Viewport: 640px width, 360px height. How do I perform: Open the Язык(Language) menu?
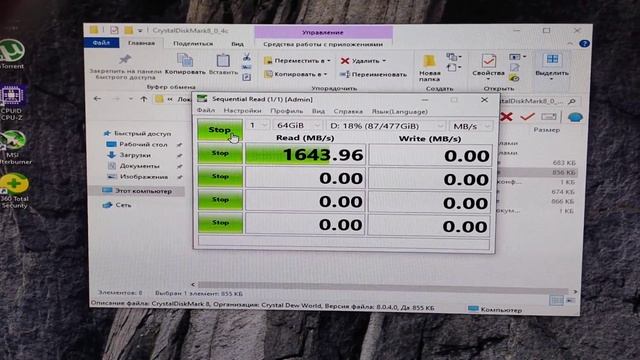point(399,111)
